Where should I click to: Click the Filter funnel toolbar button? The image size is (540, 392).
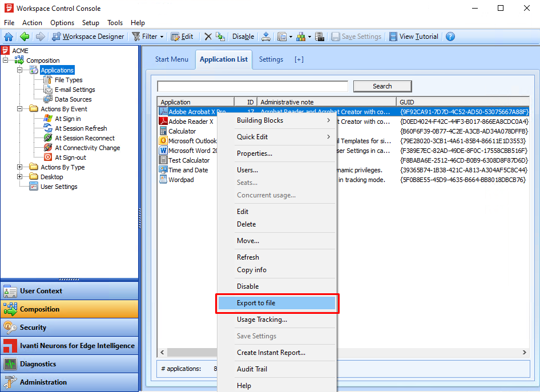(146, 37)
